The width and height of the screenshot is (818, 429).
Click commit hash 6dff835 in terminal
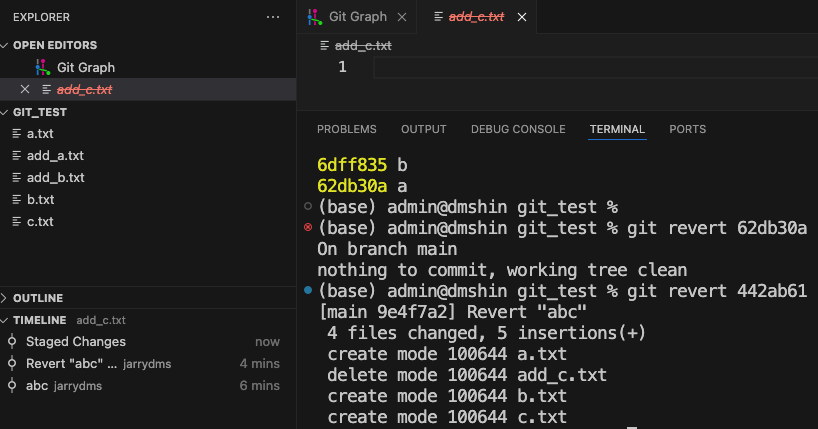click(352, 165)
